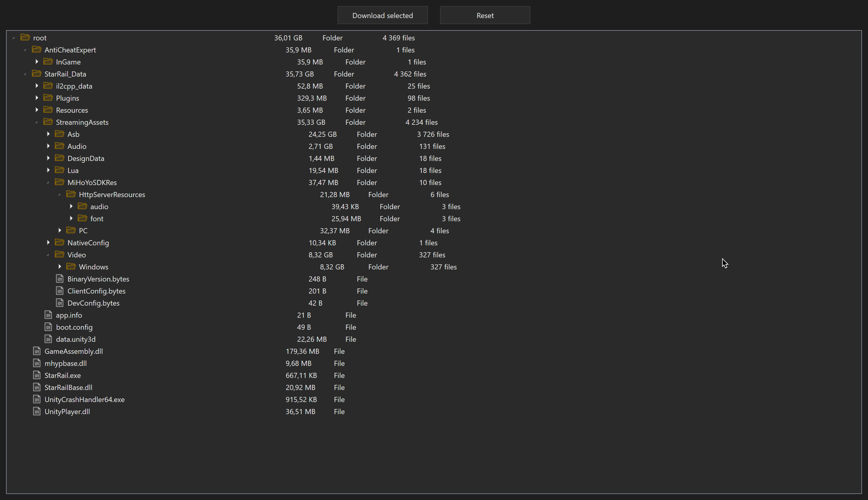Collapse the HttpServerResources folder

(59, 195)
